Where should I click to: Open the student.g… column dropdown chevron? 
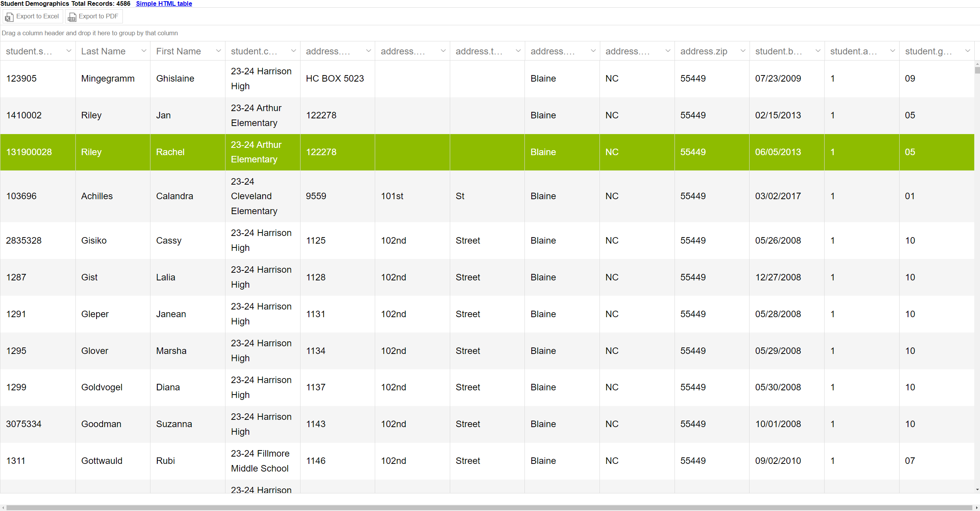pyautogui.click(x=968, y=51)
